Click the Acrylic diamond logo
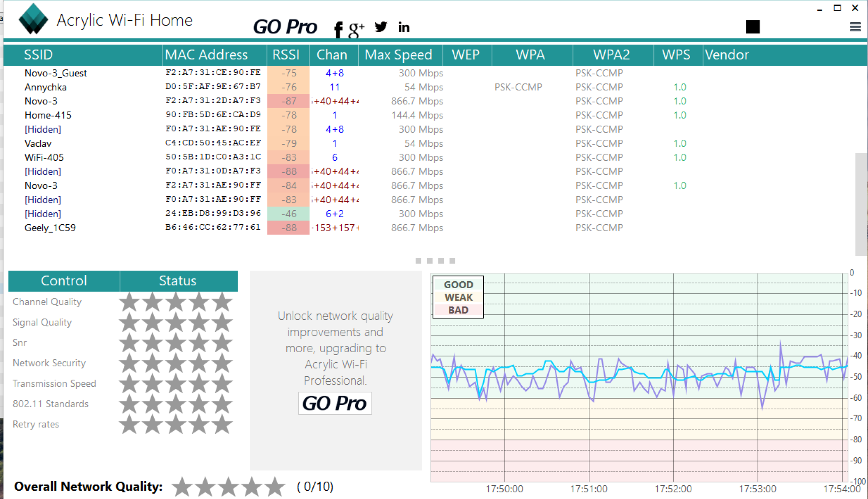This screenshot has width=868, height=499. pyautogui.click(x=34, y=19)
